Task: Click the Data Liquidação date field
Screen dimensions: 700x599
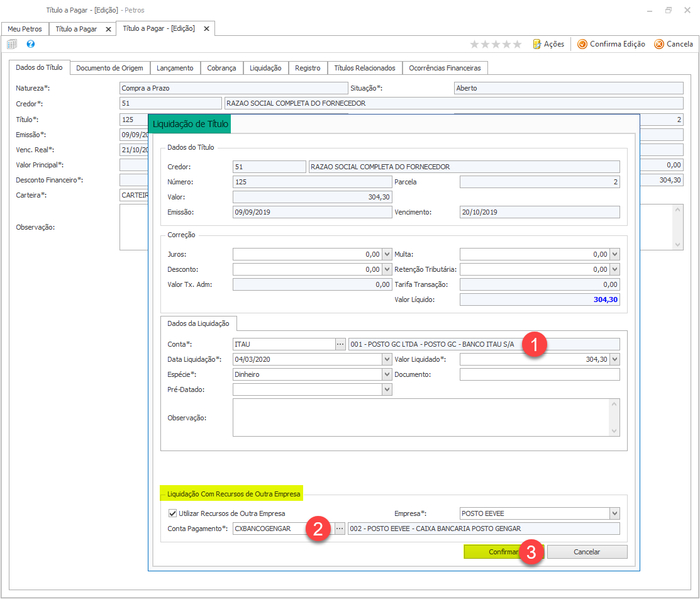Action: coord(308,359)
